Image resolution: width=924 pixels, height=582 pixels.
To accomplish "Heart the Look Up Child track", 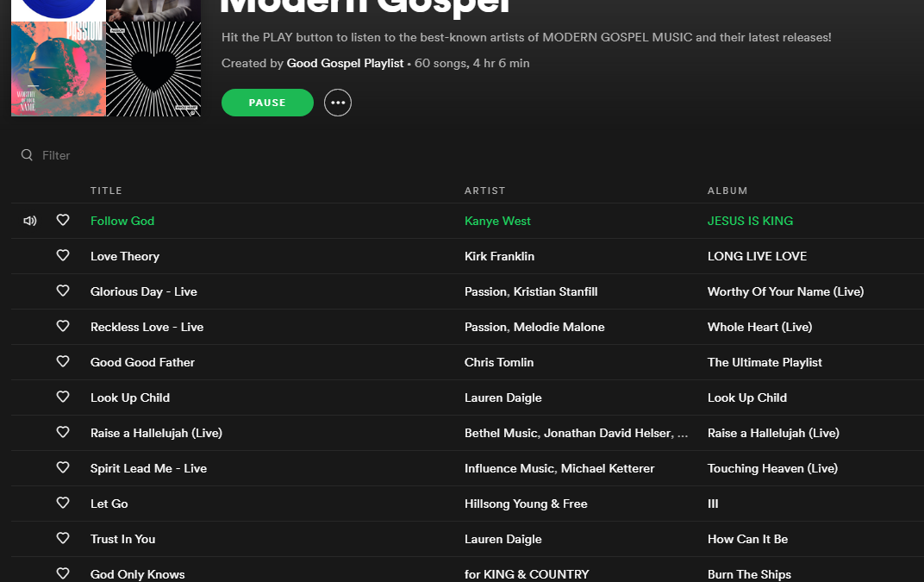I will 63,397.
